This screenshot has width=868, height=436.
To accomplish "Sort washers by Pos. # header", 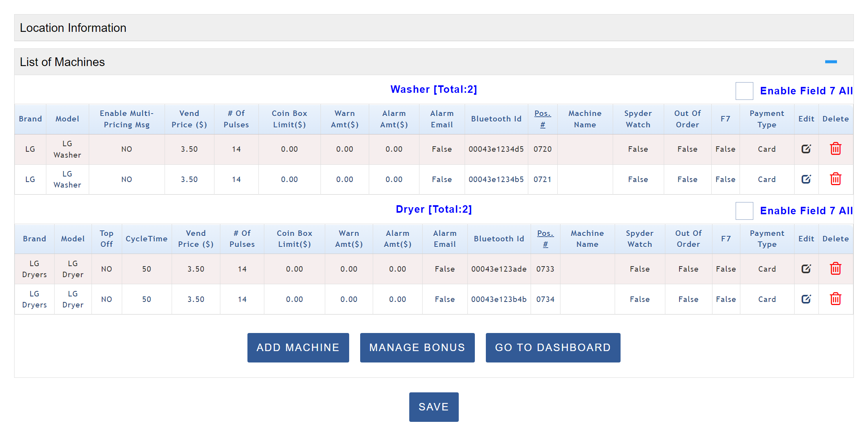I will (542, 119).
